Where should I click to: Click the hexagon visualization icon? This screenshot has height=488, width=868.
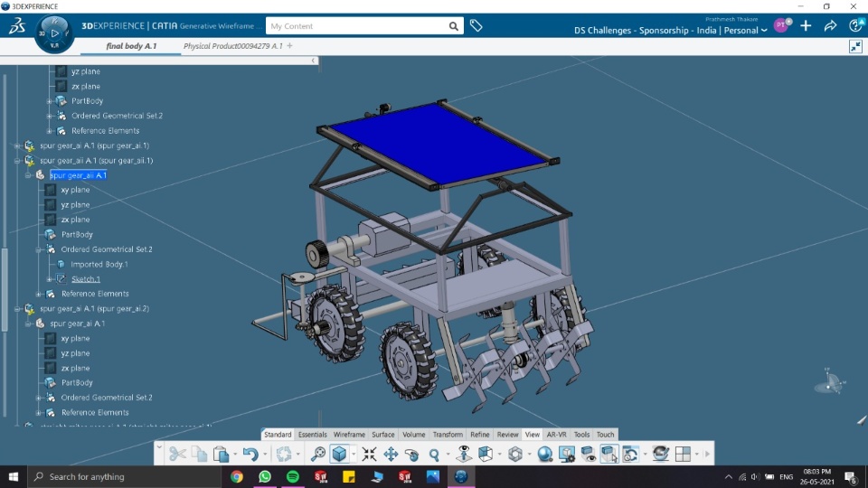click(515, 455)
